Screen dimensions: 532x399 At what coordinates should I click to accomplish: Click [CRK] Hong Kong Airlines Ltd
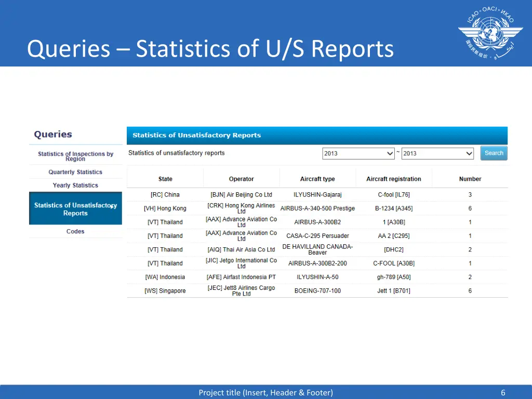tap(241, 208)
